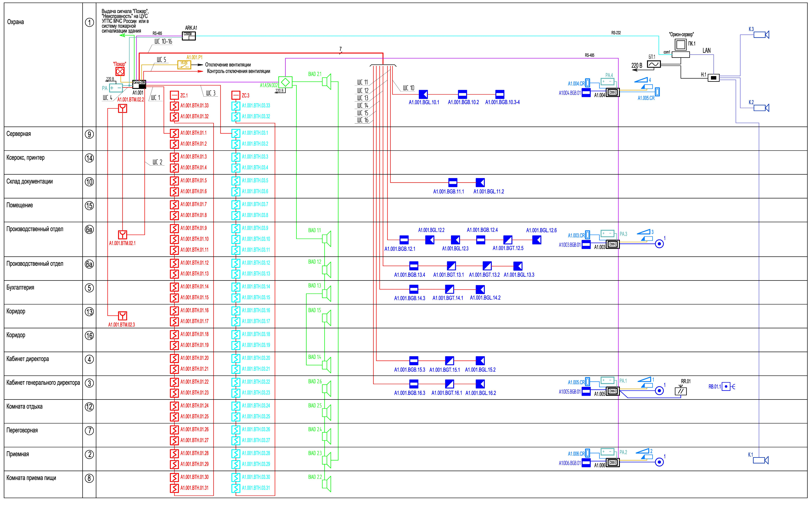Select the BIAD 2.1 loudspeaker symbol

[x=327, y=82]
